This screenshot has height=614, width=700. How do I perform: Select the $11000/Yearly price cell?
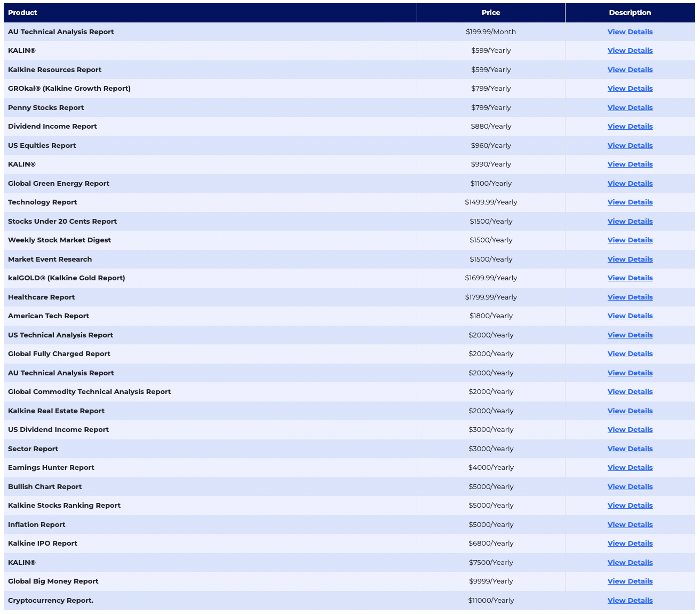(491, 600)
